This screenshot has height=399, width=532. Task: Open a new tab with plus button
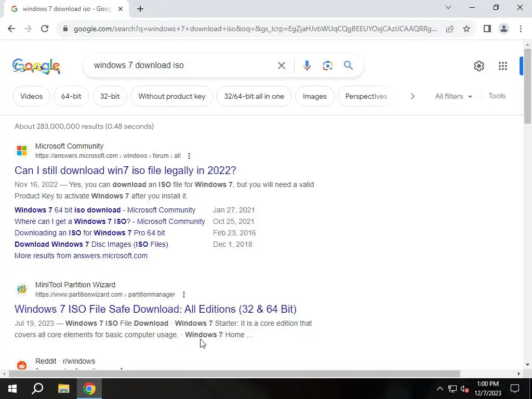[x=140, y=9]
